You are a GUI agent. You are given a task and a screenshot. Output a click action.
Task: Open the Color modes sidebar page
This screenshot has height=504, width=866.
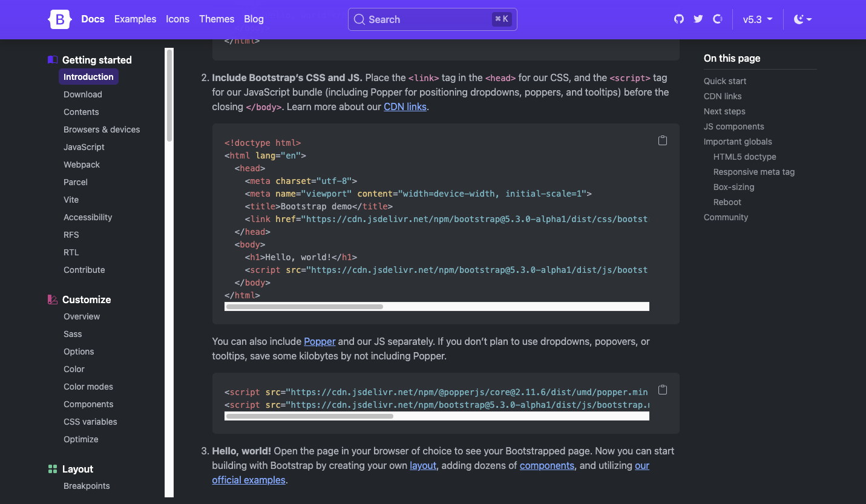click(88, 387)
